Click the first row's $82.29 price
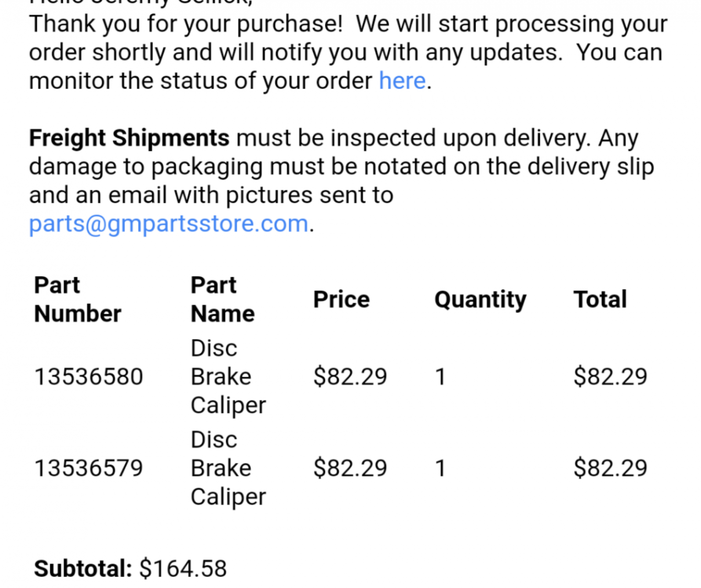The width and height of the screenshot is (701, 588). 350,377
